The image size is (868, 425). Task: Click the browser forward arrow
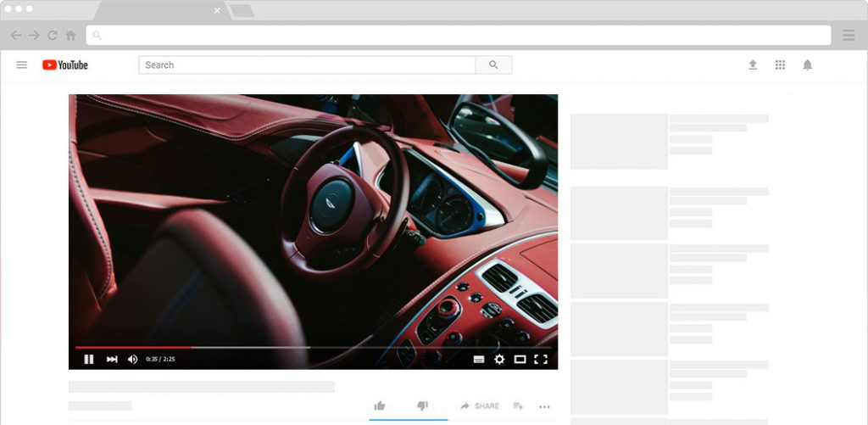(x=34, y=36)
